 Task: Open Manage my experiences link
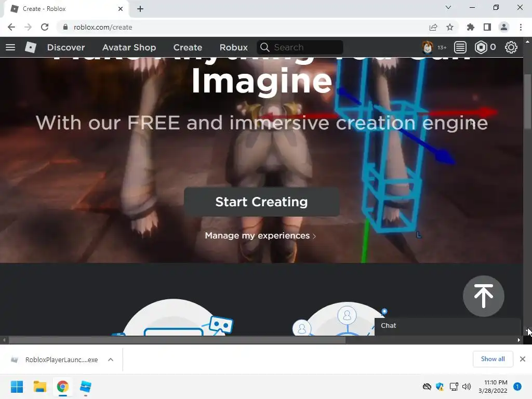[x=260, y=235]
